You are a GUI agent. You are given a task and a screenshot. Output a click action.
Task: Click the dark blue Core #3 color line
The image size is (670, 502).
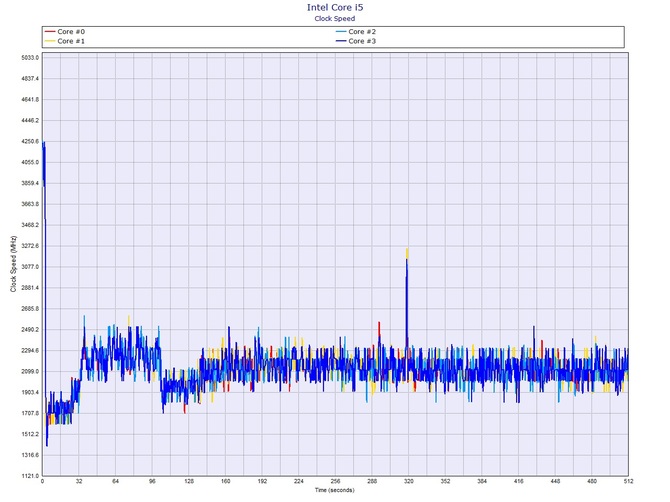pos(341,41)
